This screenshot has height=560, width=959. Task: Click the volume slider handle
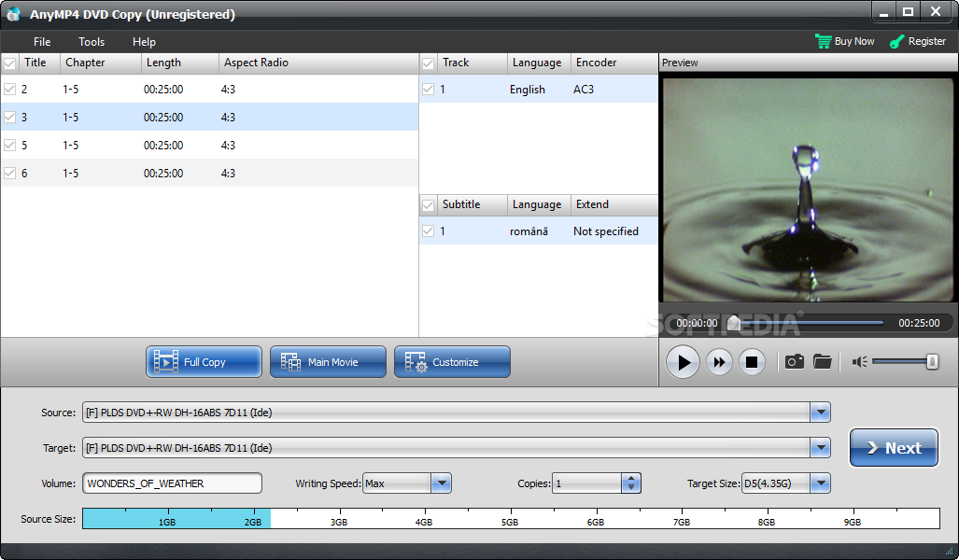click(x=932, y=362)
